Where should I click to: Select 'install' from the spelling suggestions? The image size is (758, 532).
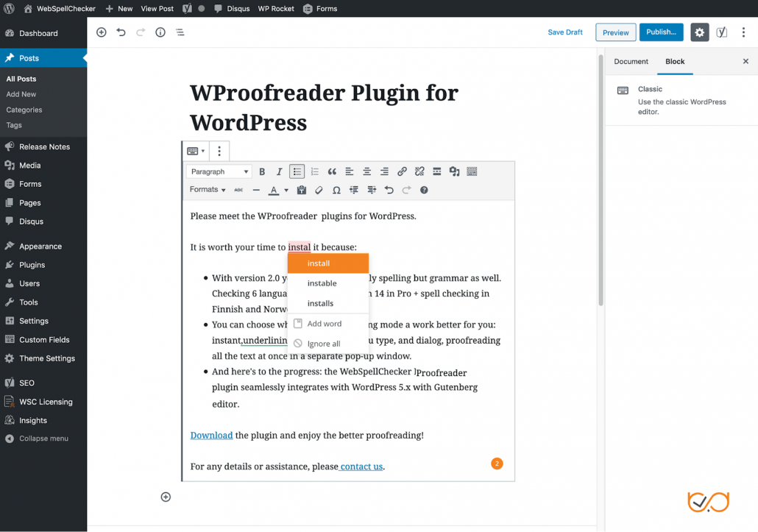tap(318, 263)
